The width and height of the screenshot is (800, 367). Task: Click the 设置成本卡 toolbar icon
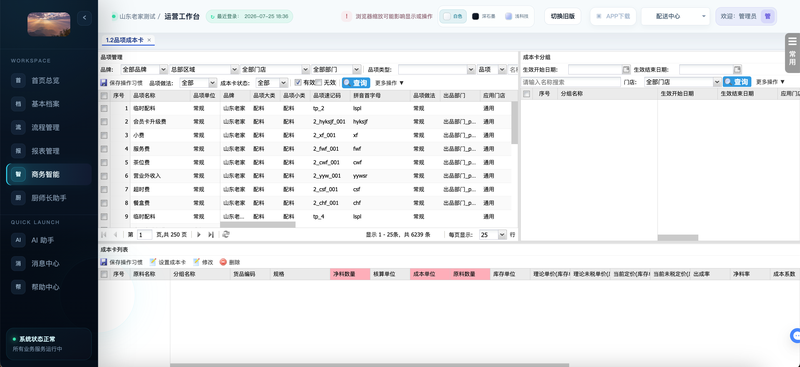(x=153, y=262)
